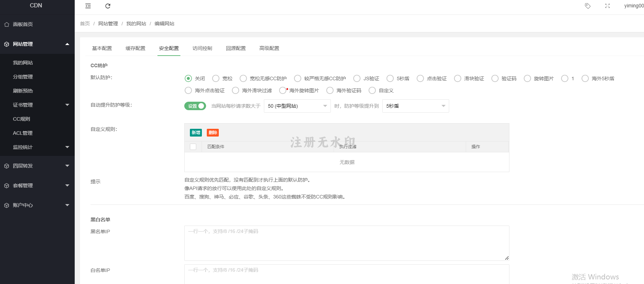The width and height of the screenshot is (644, 284).
Task: Select the JS验证 radio option
Action: 357,78
